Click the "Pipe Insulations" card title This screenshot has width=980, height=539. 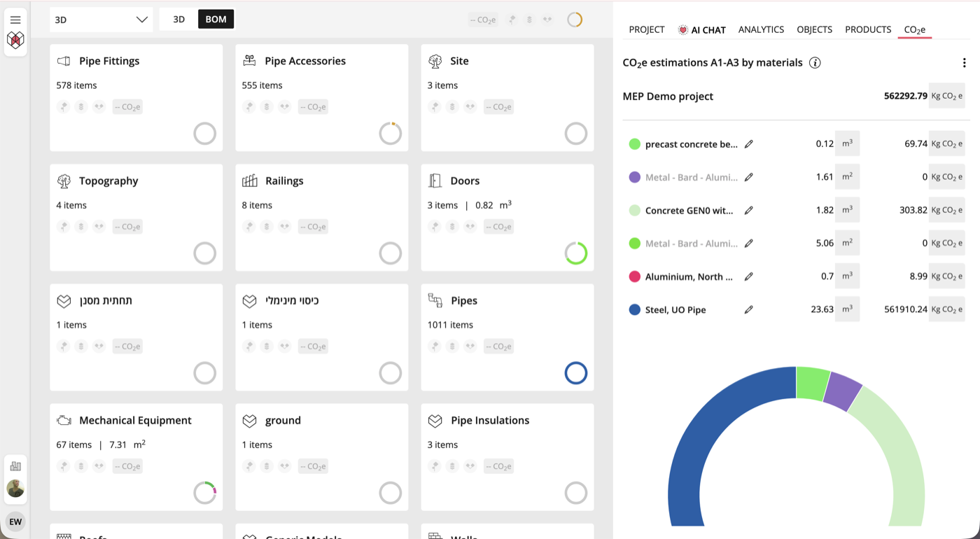490,421
